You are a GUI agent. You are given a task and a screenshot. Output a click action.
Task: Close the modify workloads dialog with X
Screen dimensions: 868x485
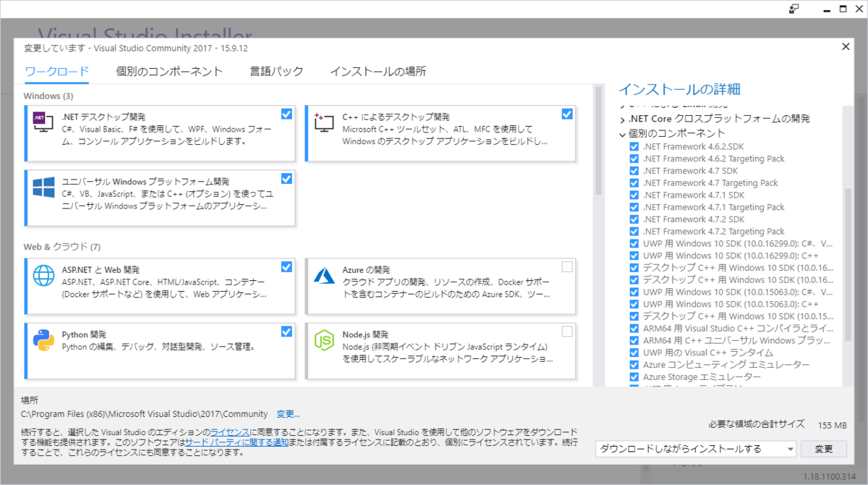coord(846,46)
